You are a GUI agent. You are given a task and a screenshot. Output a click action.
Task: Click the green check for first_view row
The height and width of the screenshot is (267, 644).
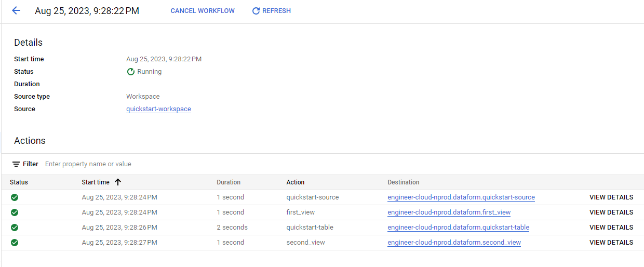(15, 212)
